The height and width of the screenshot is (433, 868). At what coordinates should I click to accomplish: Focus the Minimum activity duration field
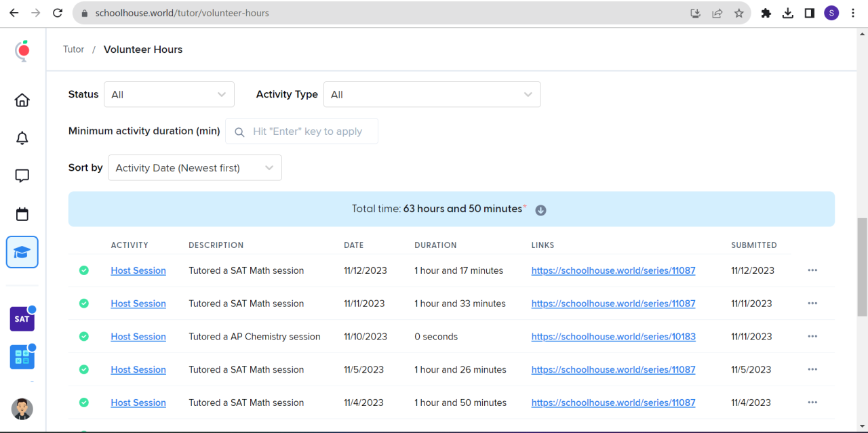tap(309, 131)
